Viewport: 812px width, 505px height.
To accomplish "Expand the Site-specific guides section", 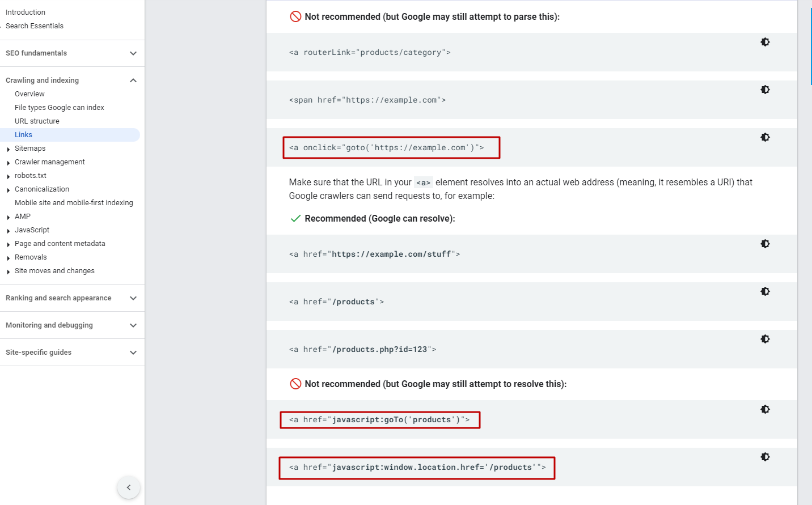I will (133, 353).
